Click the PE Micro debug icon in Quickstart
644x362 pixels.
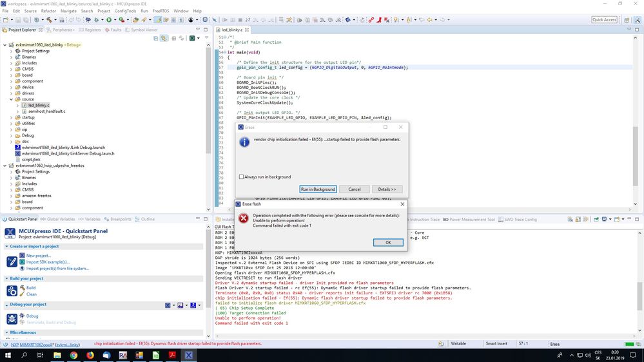click(181, 305)
